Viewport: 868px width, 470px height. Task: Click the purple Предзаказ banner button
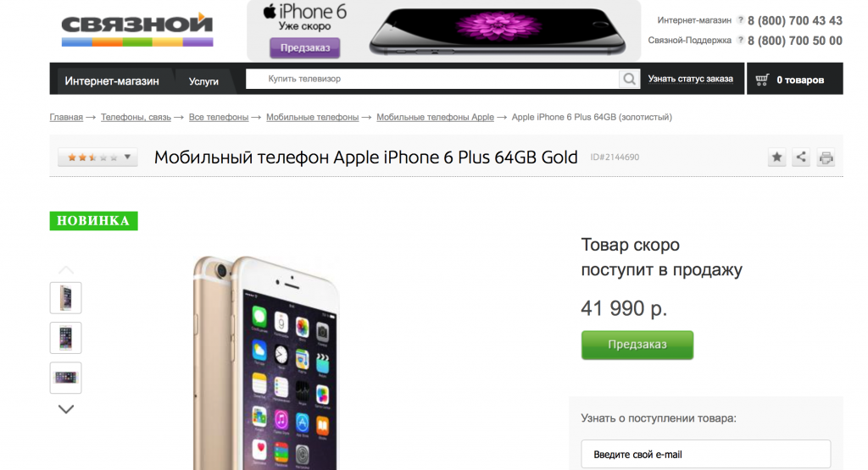[305, 48]
